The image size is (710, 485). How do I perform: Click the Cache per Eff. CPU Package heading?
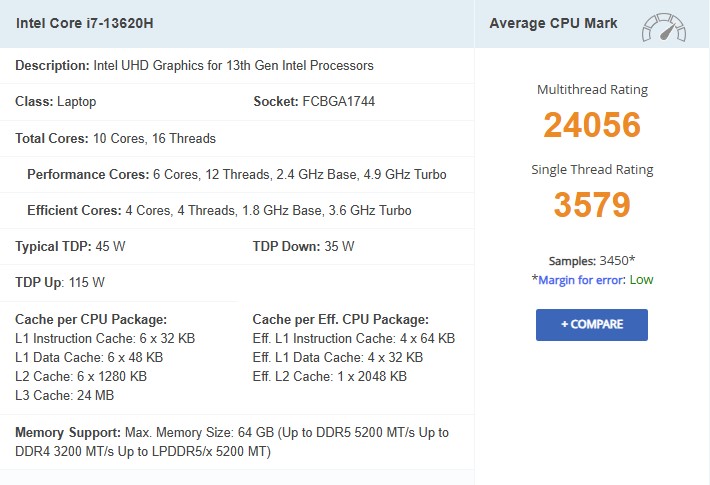(x=341, y=320)
